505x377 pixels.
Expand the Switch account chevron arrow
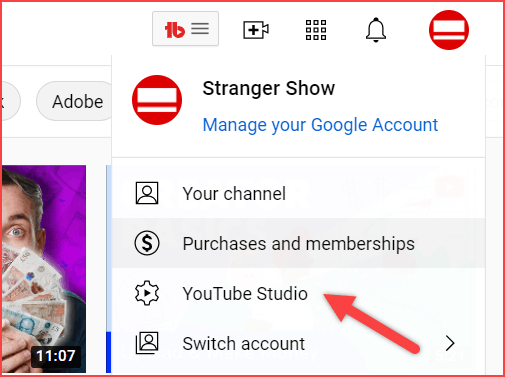pyautogui.click(x=450, y=343)
